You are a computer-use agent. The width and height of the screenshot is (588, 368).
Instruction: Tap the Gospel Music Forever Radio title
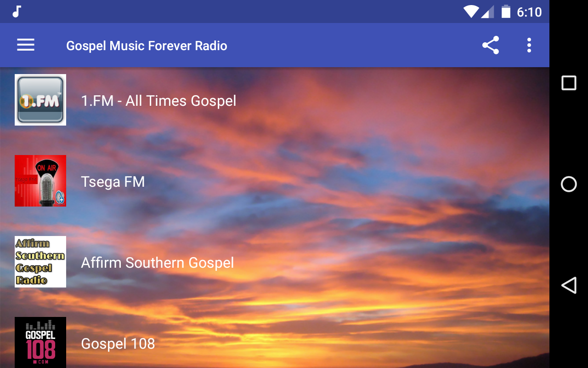coord(147,46)
